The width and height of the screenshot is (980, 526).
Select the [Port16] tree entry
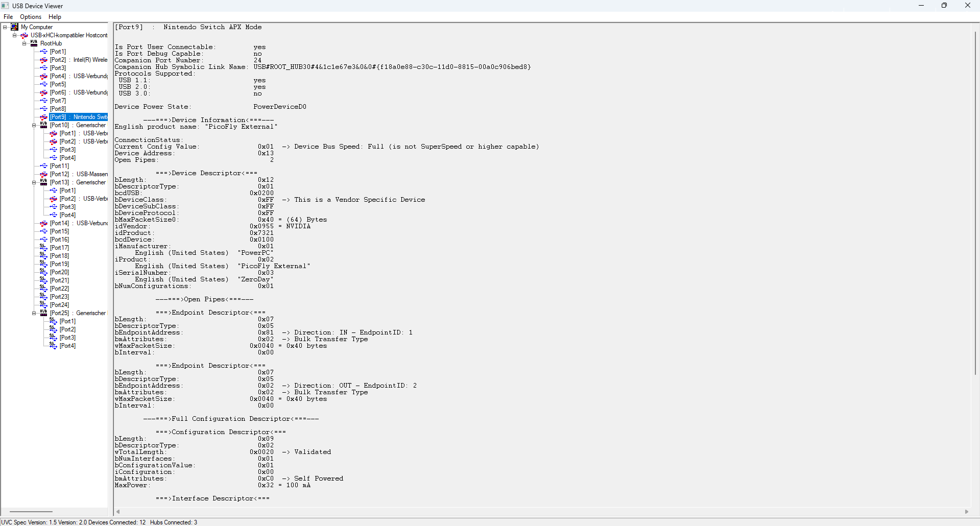[59, 240]
